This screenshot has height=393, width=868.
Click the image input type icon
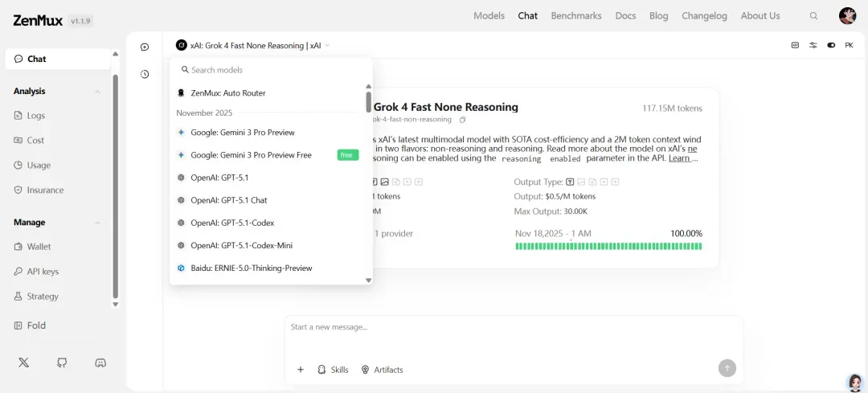point(384,182)
